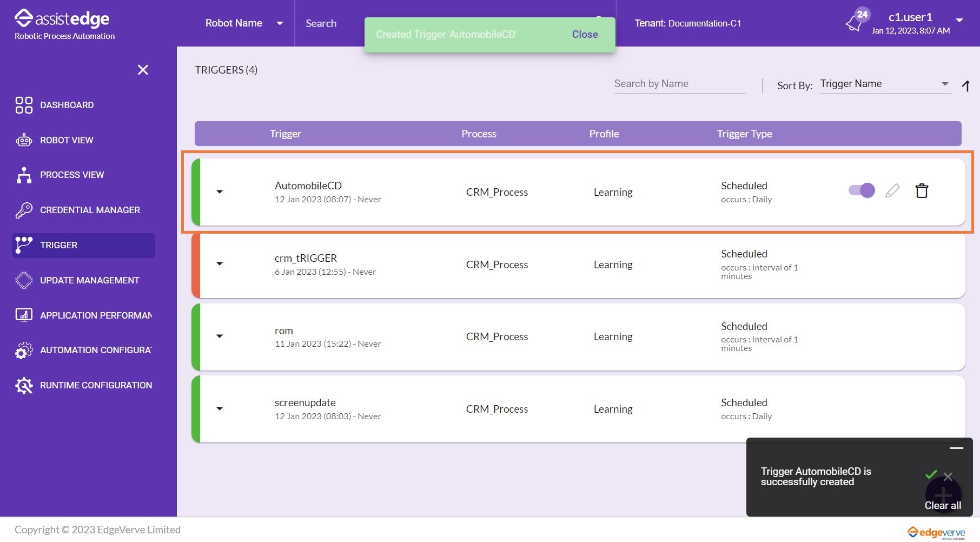Dismiss the AutomobileCD success notification
Image resolution: width=980 pixels, height=542 pixels.
pyautogui.click(x=948, y=477)
